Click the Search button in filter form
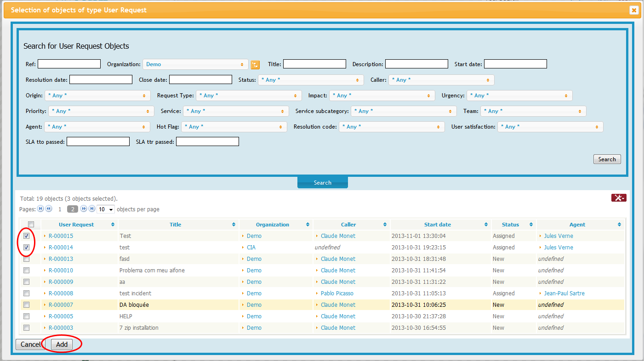 pyautogui.click(x=607, y=159)
